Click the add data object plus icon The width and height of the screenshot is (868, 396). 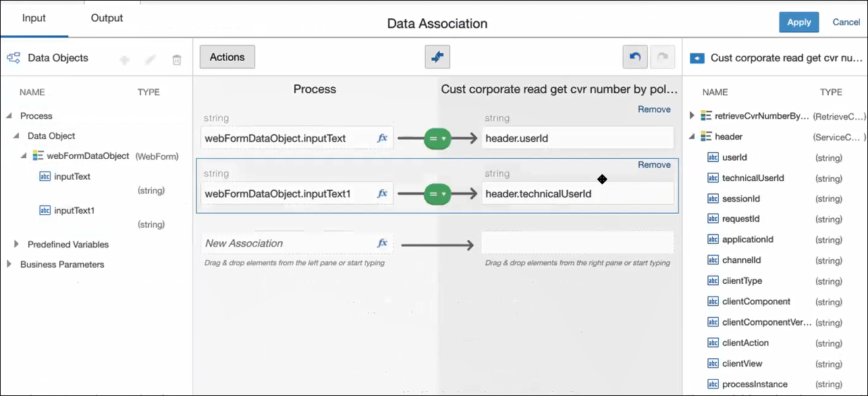[x=124, y=60]
